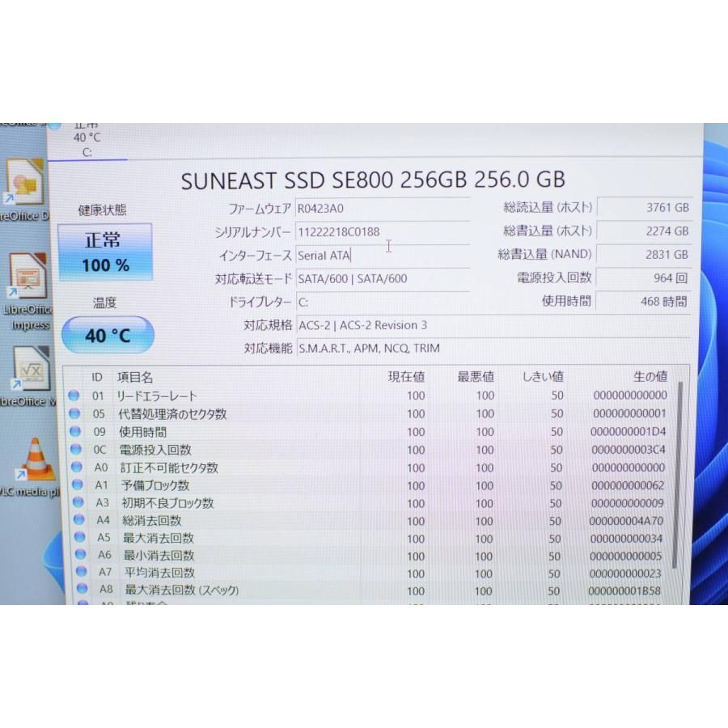Click status circle for 0C 電源投入回数 row
Image resolution: width=728 pixels, height=728 pixels.
pos(76,449)
